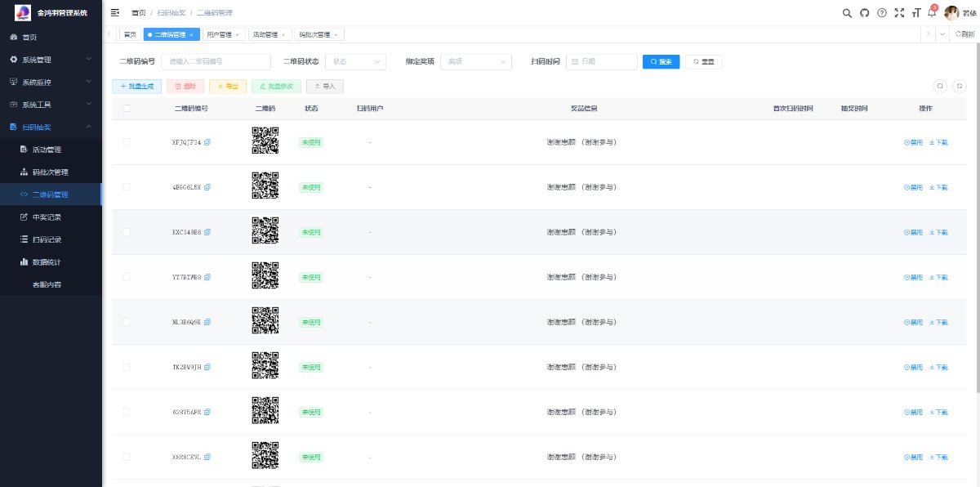Image resolution: width=980 pixels, height=487 pixels.
Task: Copy code TK2EW9JH with its copy icon
Action: 207,367
